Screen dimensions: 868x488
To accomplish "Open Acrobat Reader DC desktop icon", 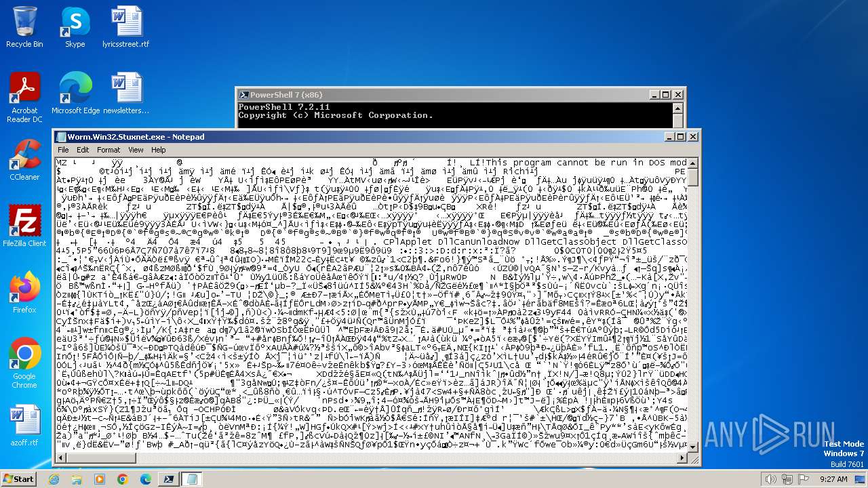I will coord(24,98).
